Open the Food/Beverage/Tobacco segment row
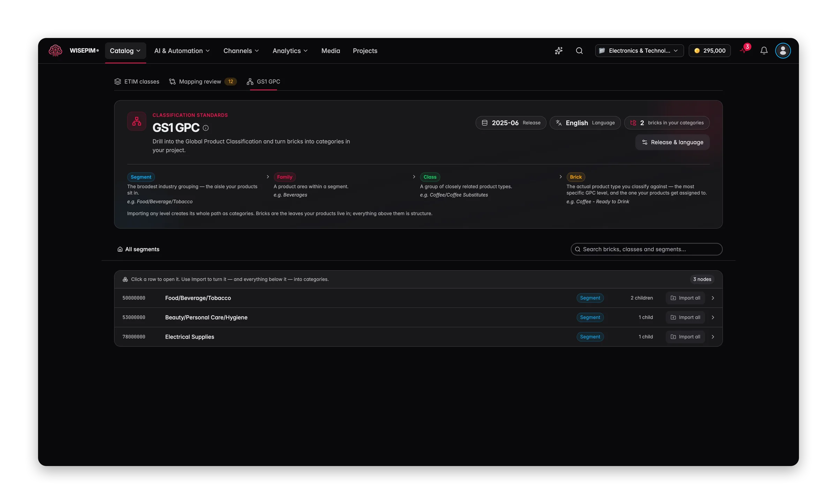Viewport: 837px width, 504px height. [x=418, y=298]
